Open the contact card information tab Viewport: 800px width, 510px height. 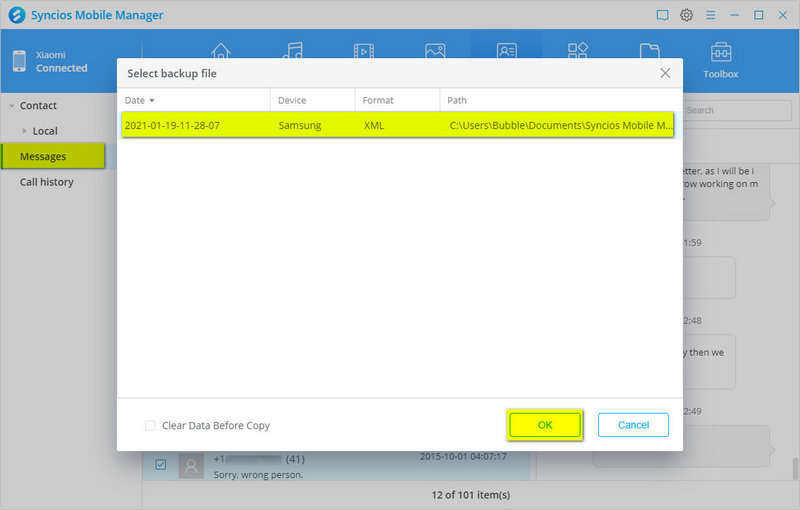coord(507,50)
